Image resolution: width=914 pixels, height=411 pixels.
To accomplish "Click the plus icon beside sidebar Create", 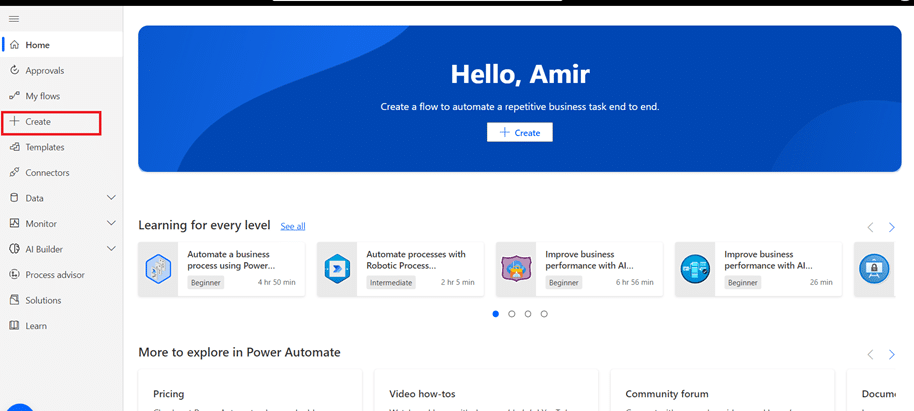I will coord(15,122).
